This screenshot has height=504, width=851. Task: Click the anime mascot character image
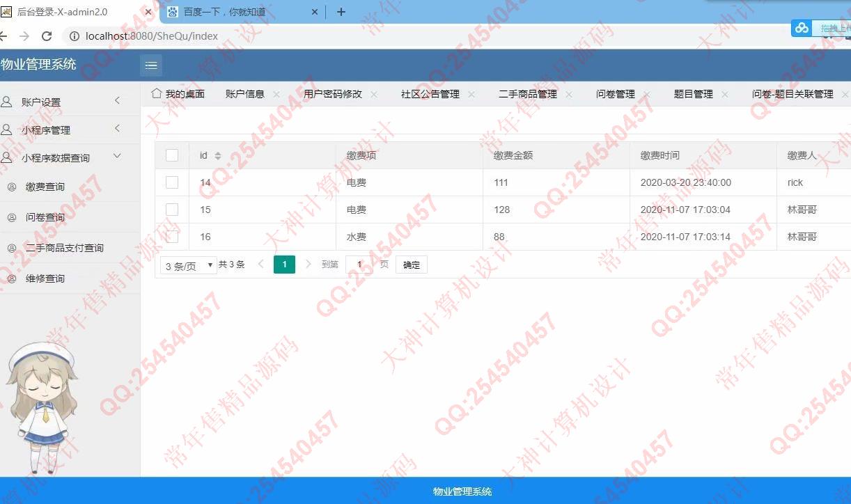pyautogui.click(x=42, y=407)
